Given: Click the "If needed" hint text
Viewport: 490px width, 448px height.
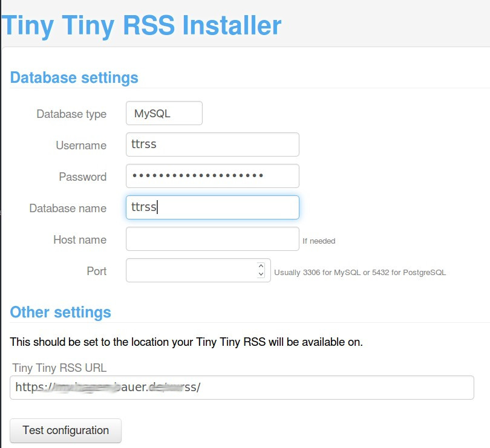Looking at the screenshot, I should 319,241.
